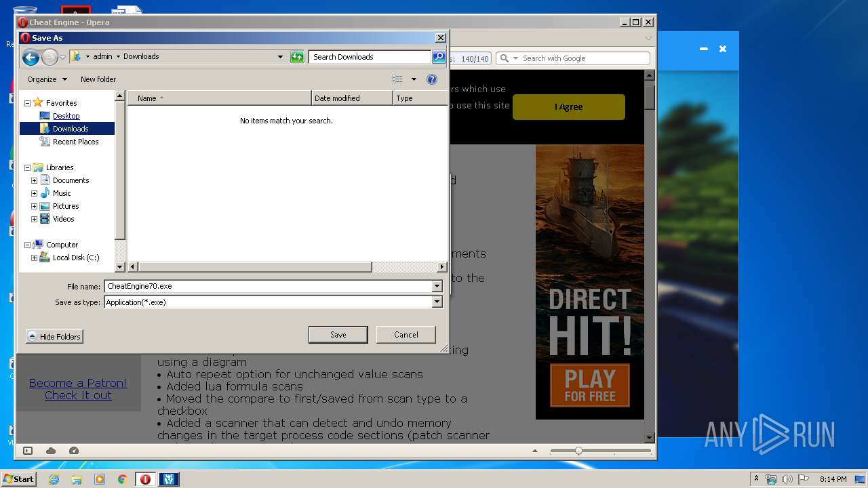The width and height of the screenshot is (868, 488).
Task: Expand the Pictures library
Action: [34, 206]
